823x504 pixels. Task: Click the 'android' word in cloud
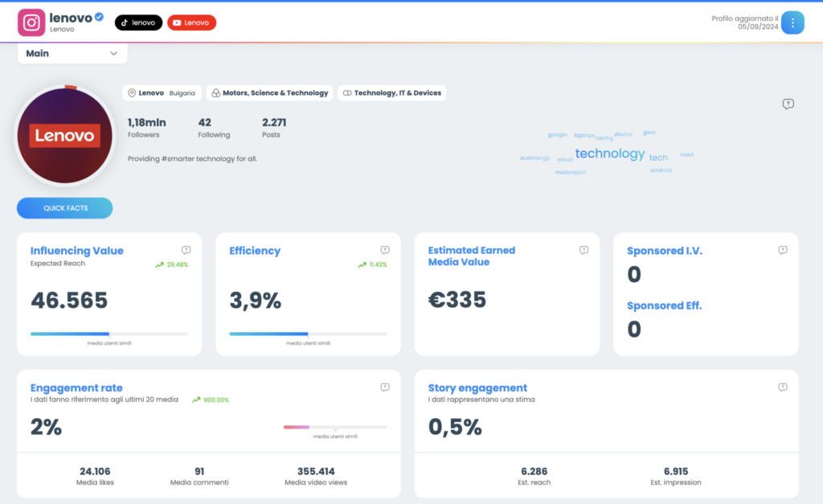tap(661, 170)
